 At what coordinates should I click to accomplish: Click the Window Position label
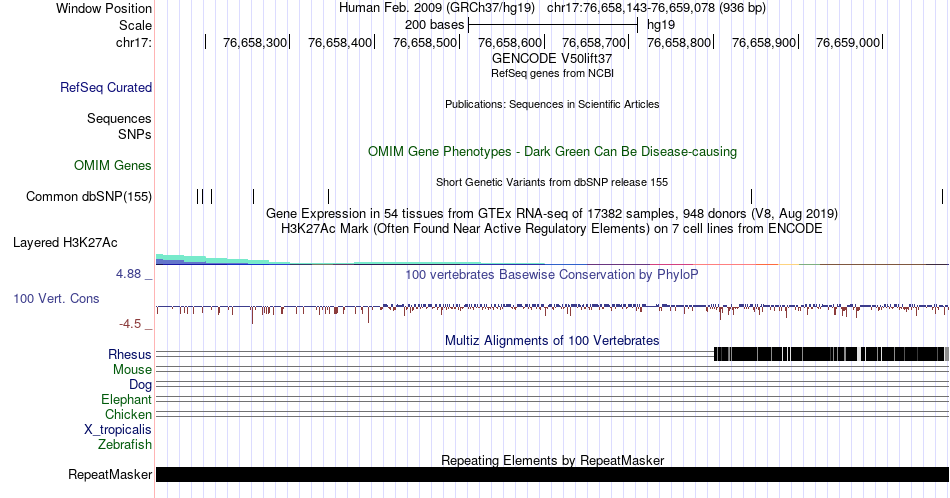104,8
